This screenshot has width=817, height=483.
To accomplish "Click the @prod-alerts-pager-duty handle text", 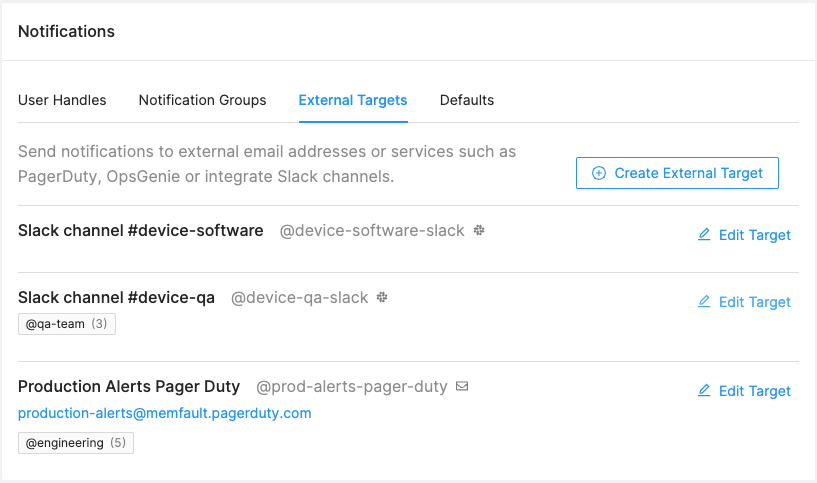I will [352, 387].
